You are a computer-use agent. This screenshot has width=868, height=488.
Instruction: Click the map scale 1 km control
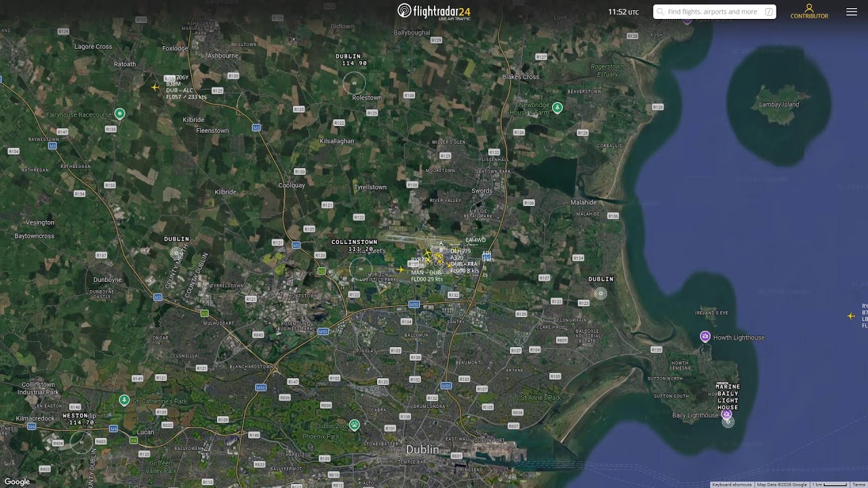tap(830, 485)
